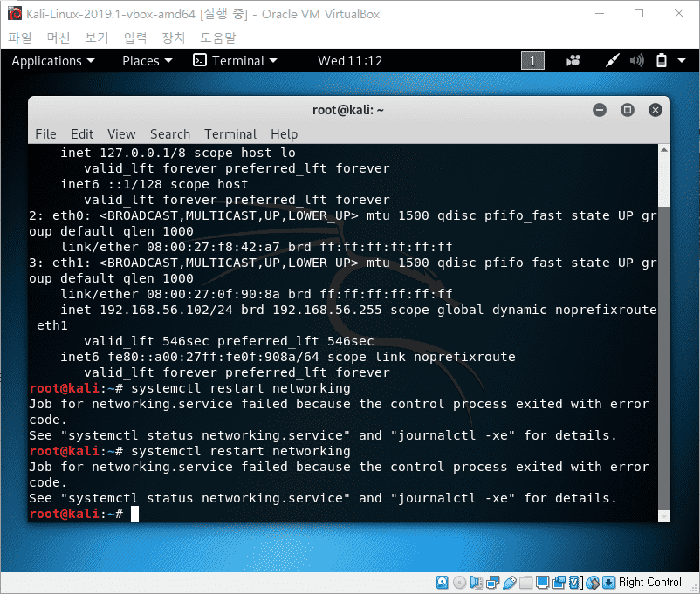Close the VirtualBox VM window
Screen dimensions: 700x594
[x=678, y=13]
